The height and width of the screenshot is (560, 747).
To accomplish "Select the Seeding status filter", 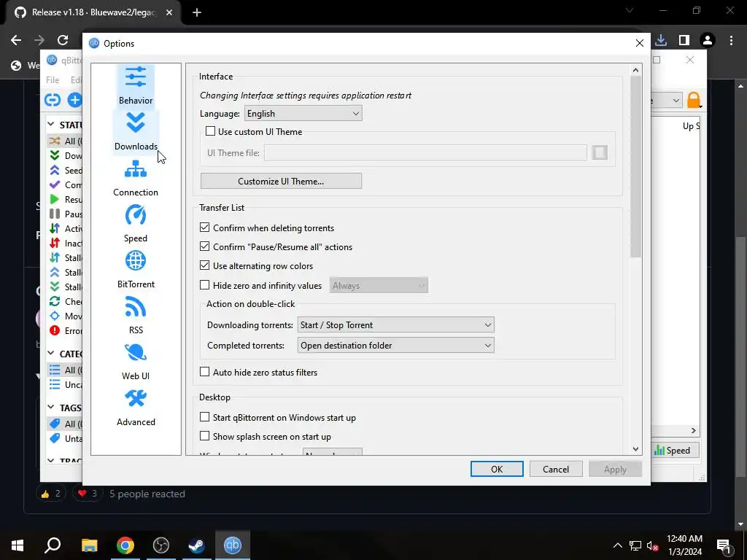I will tap(65, 170).
